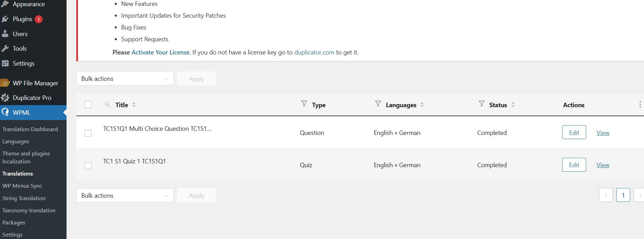Check the TC1 S1 Quiz 1 row
Viewport: 644px width, 239px height.
pos(88,166)
